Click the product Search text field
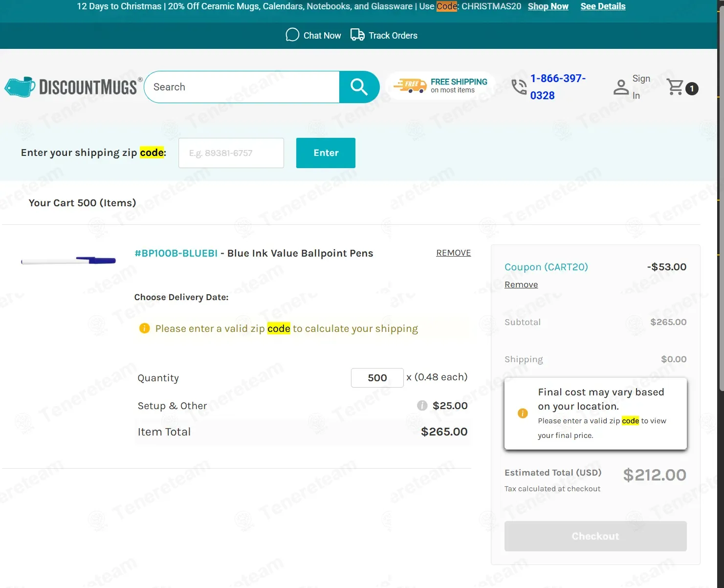The width and height of the screenshot is (724, 588). [x=242, y=87]
